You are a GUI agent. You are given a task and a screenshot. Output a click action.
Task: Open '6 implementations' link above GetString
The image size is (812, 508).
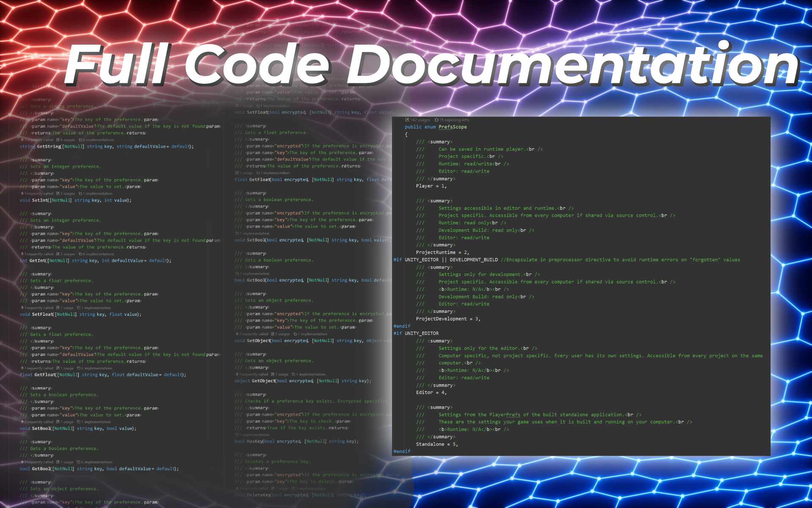point(99,140)
